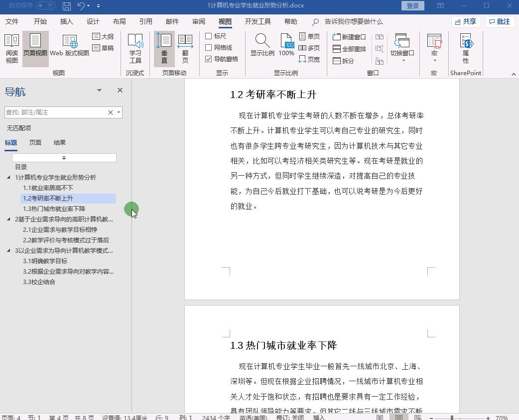Open 学习工具 in the immersive group
This screenshot has width=519, height=420.
136,48
